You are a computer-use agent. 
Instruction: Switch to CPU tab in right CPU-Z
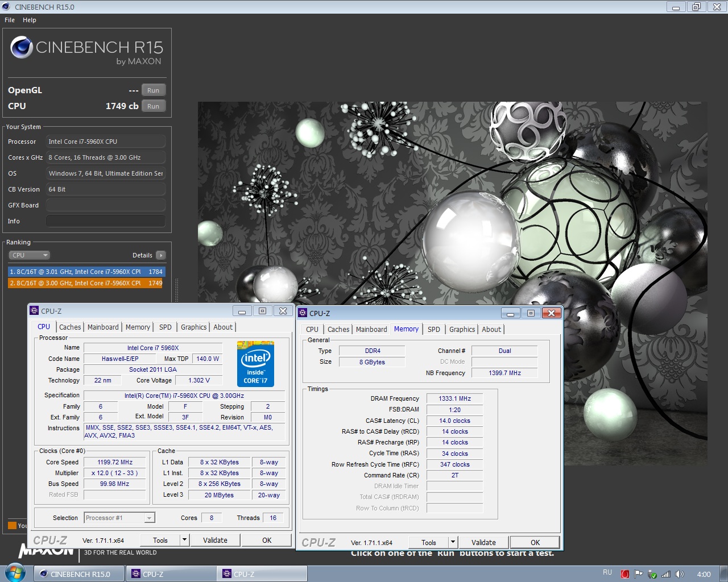(312, 329)
